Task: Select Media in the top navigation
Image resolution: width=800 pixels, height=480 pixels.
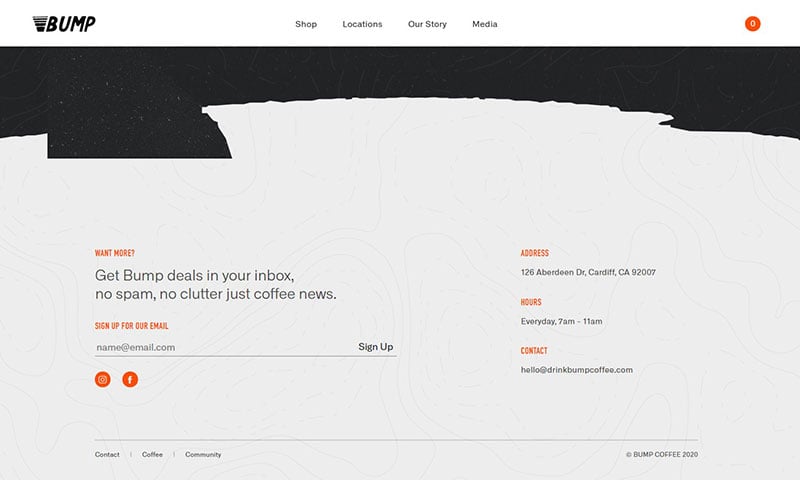Action: [485, 24]
